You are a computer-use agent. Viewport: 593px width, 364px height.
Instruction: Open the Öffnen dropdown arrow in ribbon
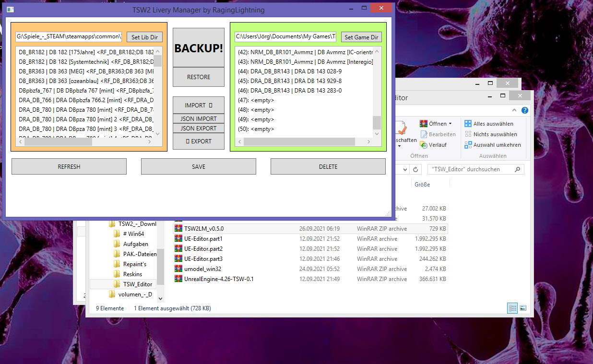pos(450,124)
